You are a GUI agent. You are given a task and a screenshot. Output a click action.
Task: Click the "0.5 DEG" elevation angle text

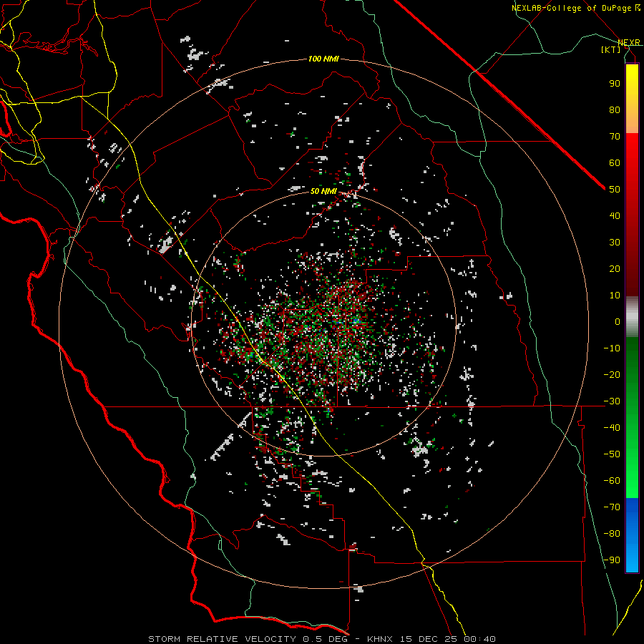coord(326,639)
